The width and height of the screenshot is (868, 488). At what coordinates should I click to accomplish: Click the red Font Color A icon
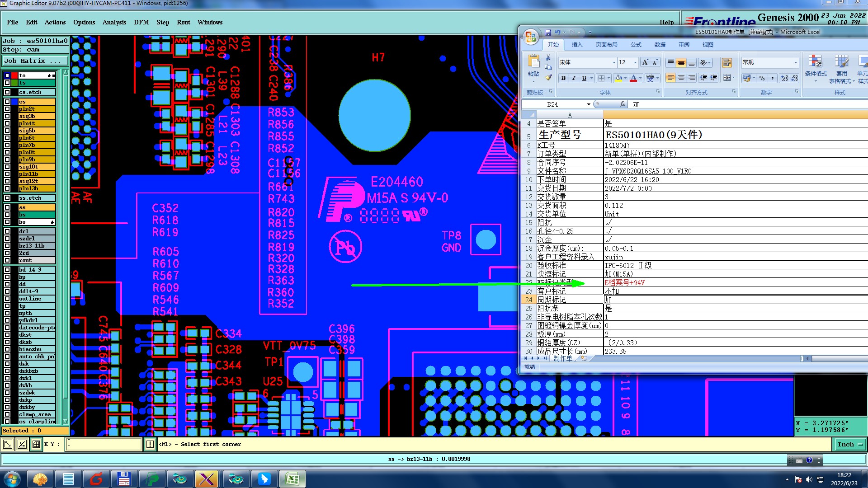(x=633, y=78)
